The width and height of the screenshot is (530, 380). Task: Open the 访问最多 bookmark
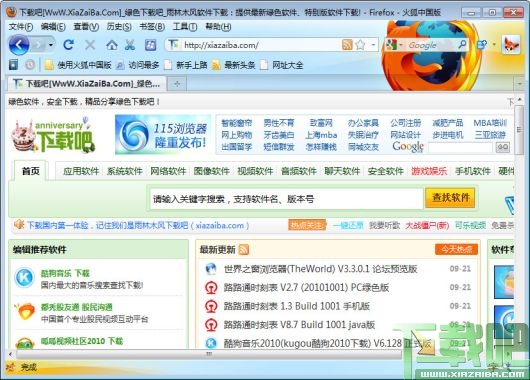point(138,65)
